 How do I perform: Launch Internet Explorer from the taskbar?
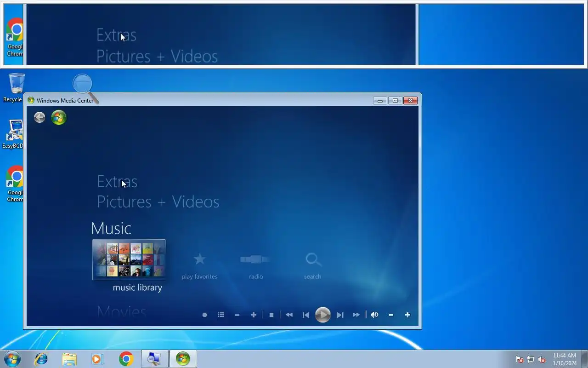point(41,359)
